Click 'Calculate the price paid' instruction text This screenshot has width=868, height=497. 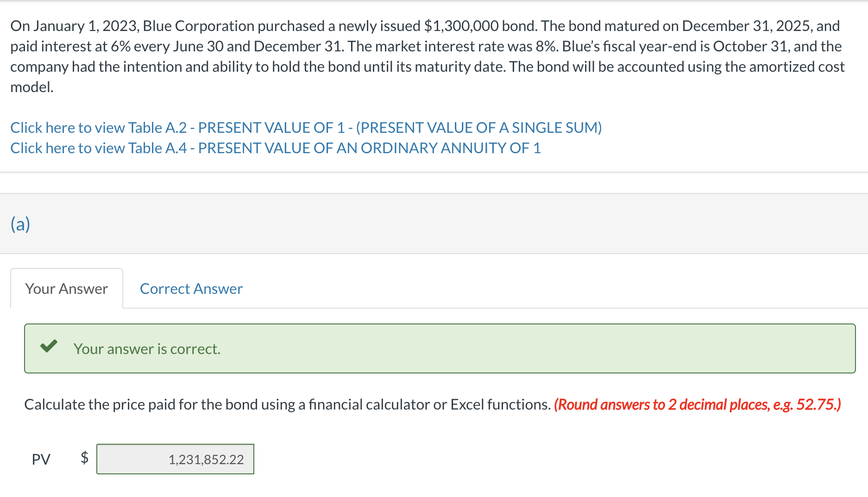tap(139, 404)
